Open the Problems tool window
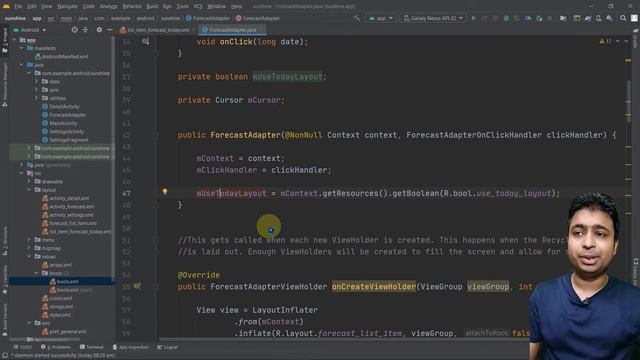This screenshot has height=360, width=640. pyautogui.click(x=56, y=347)
